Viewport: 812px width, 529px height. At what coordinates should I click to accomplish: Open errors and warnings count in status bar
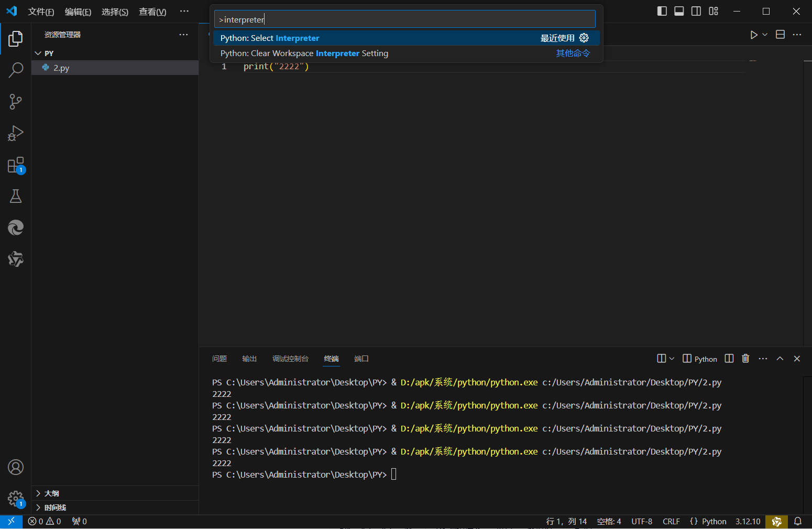[45, 521]
